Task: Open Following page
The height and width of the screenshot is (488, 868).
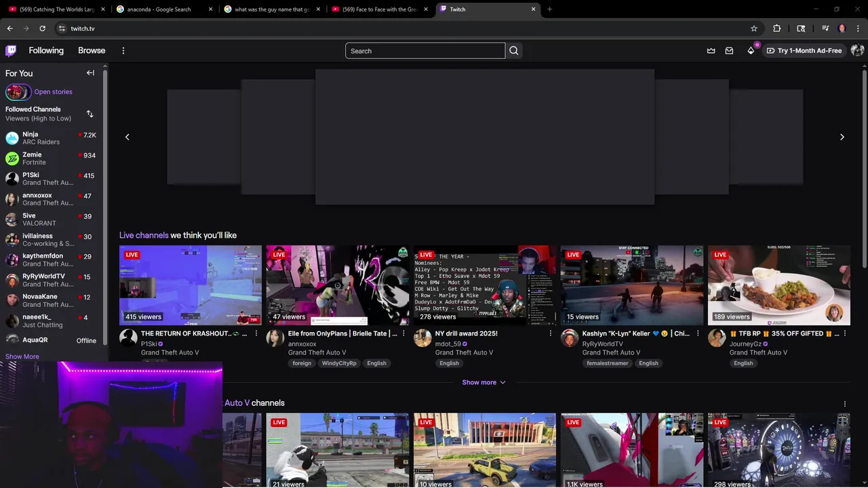Action: 46,51
